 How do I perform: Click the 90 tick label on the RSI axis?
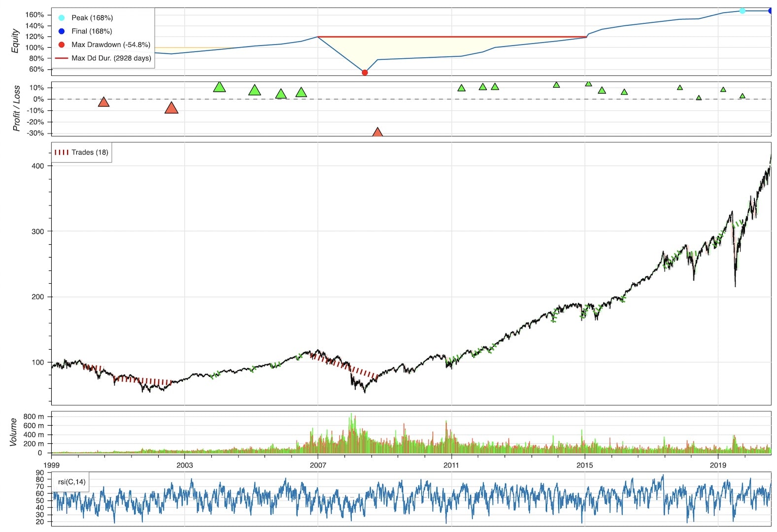(40, 473)
